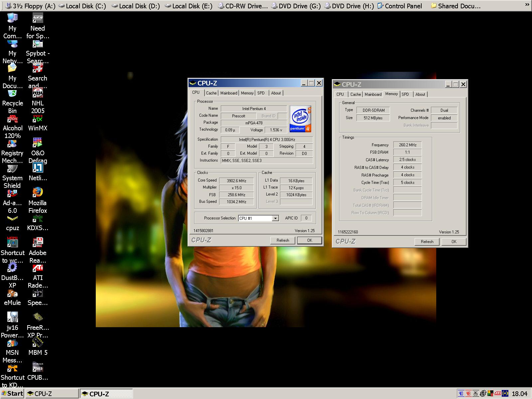Click Refresh in right CPU-Z window
The image size is (532, 399).
tap(427, 242)
